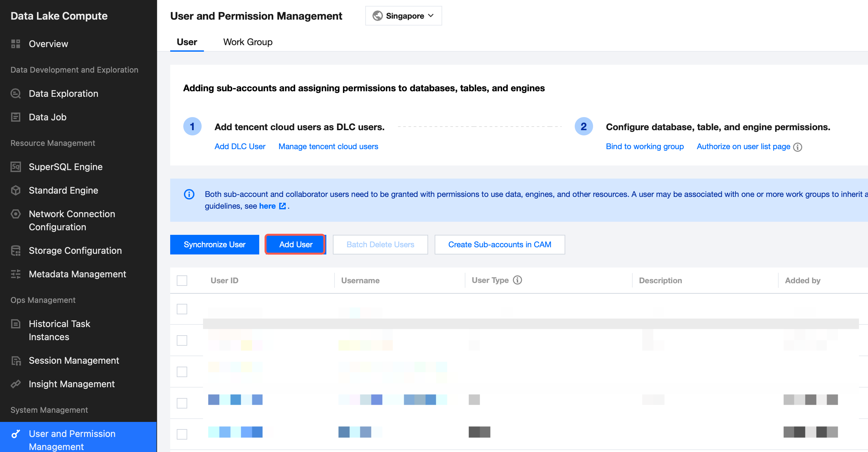Click the Overview grid icon in sidebar
The height and width of the screenshot is (452, 868).
tap(15, 44)
